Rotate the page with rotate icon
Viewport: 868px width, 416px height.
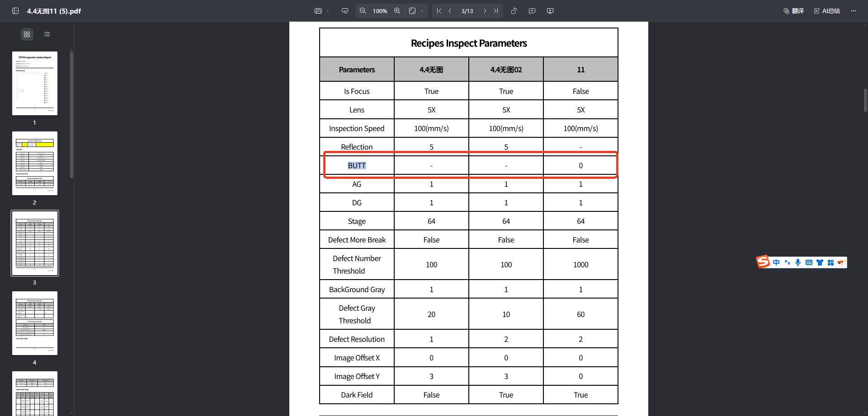514,11
